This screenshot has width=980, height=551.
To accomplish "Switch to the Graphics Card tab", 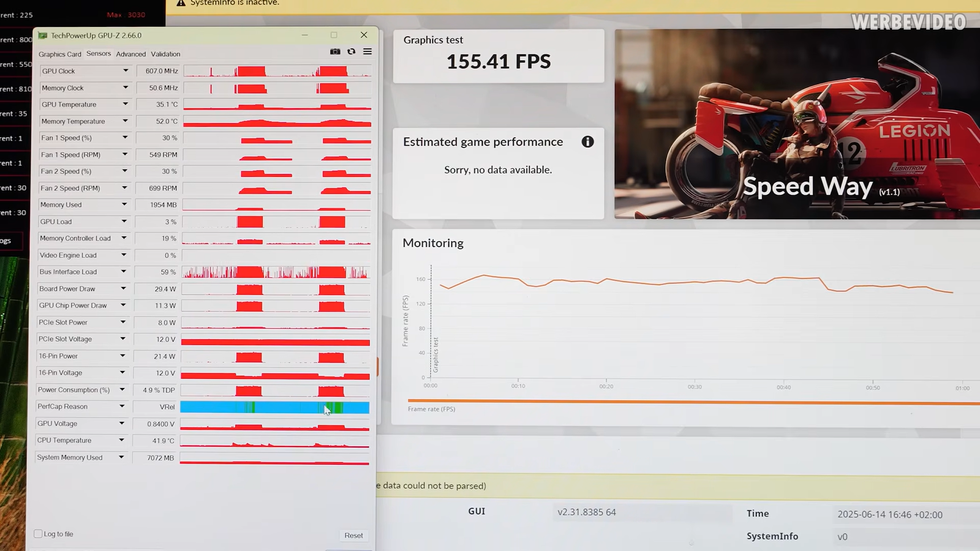I will point(60,54).
